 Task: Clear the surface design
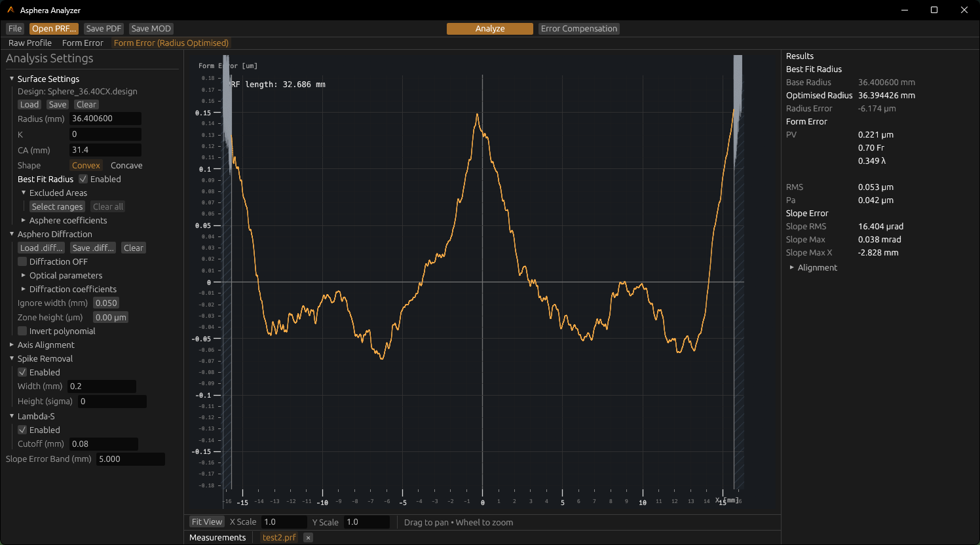point(86,104)
